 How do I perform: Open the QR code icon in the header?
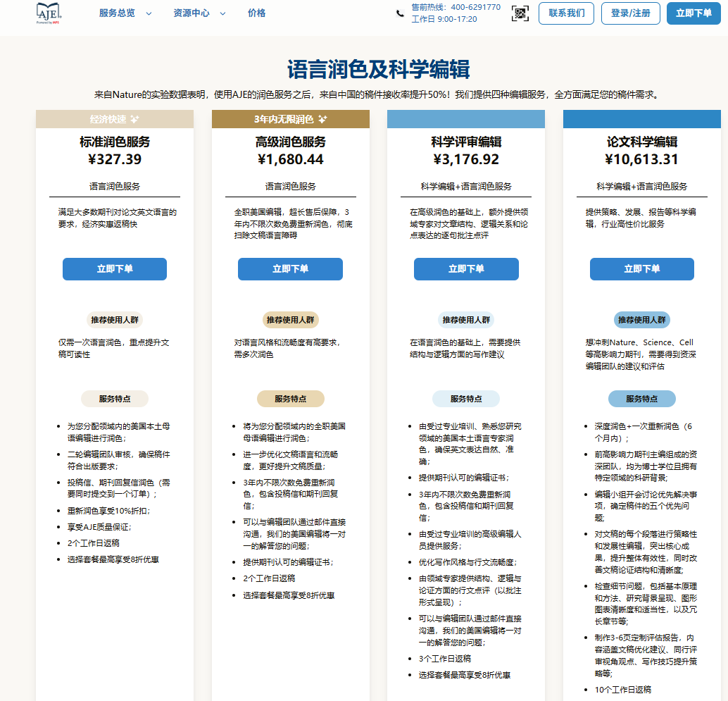[520, 13]
